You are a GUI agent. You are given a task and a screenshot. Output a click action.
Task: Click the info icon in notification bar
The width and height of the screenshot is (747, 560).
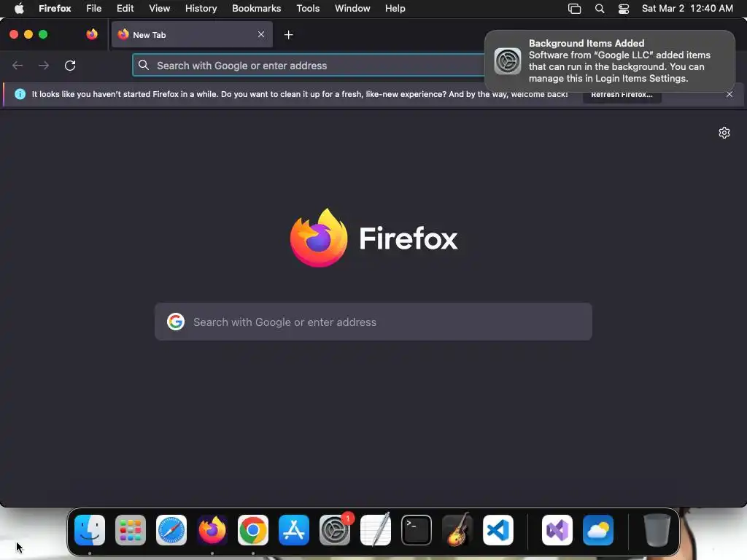pos(20,94)
